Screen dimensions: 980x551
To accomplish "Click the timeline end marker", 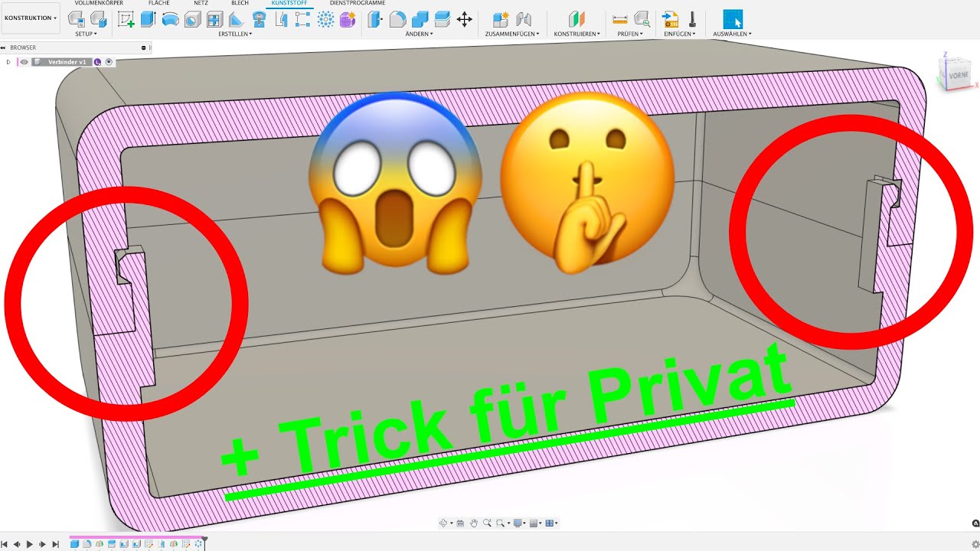I will (x=204, y=542).
